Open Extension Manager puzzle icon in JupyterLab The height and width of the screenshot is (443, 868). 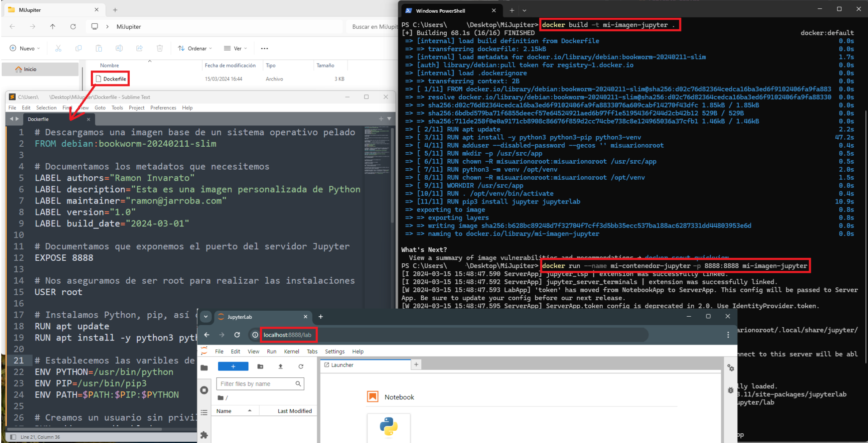(204, 435)
